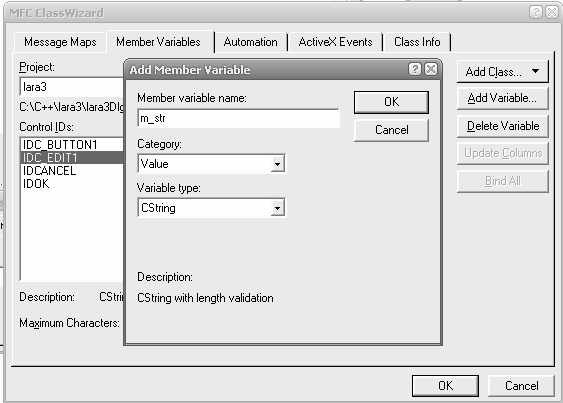Close the Add Member Variable dialog

[431, 69]
